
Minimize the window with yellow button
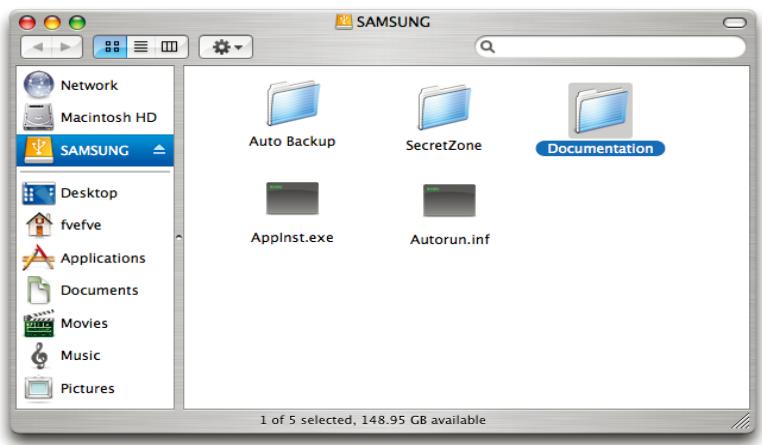(x=52, y=22)
